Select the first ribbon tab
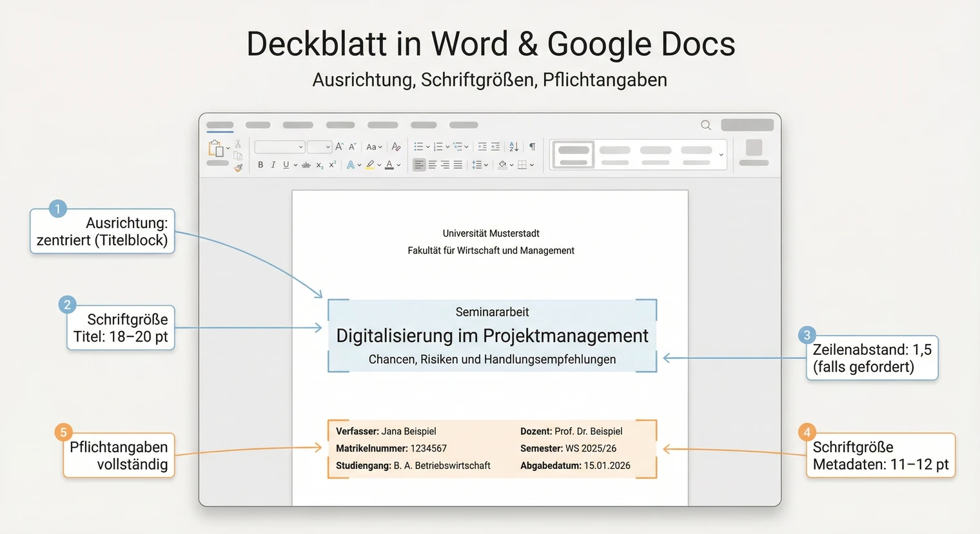This screenshot has height=534, width=980. 219,125
